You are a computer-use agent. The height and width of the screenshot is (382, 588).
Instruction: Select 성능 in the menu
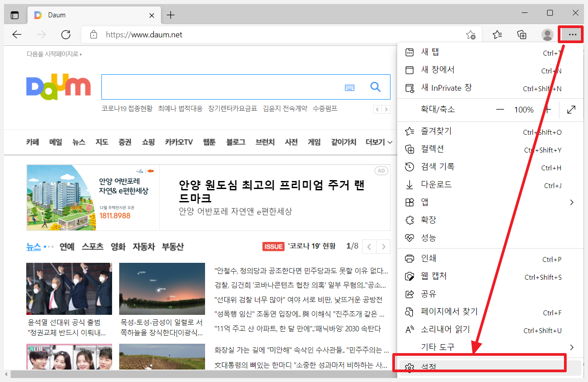pos(490,238)
